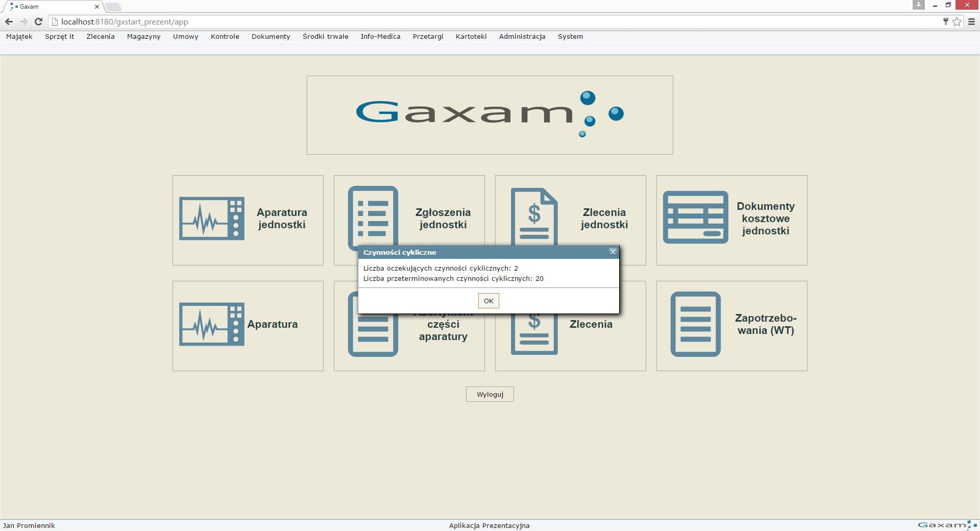The height and width of the screenshot is (531, 980).
Task: Open the Magazyny menu
Action: pyautogui.click(x=143, y=36)
